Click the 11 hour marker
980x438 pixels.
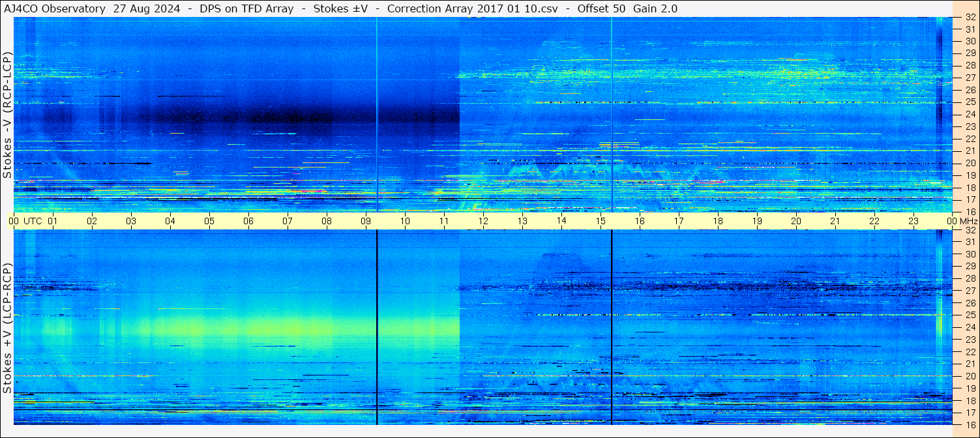coord(444,221)
